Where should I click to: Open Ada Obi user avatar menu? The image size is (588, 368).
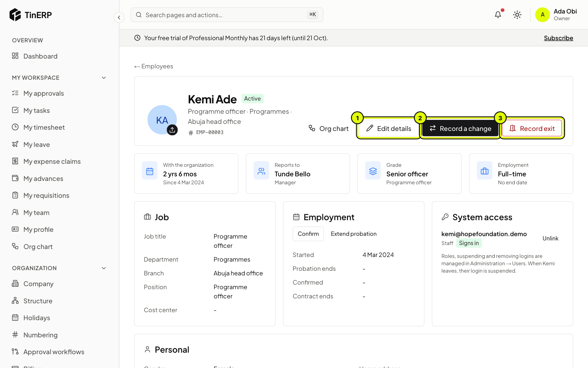tap(542, 15)
